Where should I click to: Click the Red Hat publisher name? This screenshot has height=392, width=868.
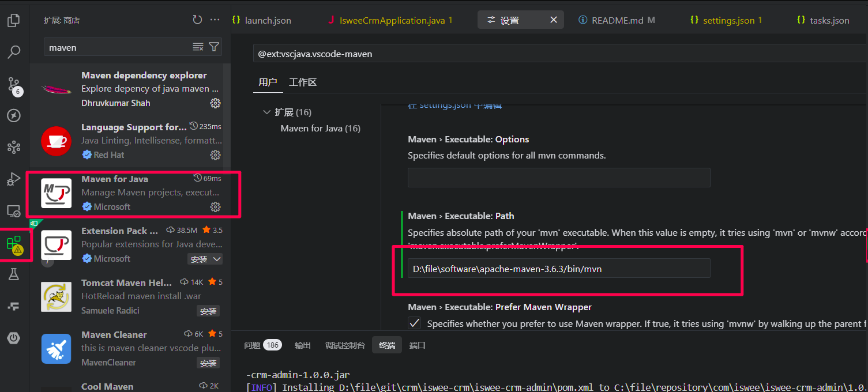[x=108, y=155]
